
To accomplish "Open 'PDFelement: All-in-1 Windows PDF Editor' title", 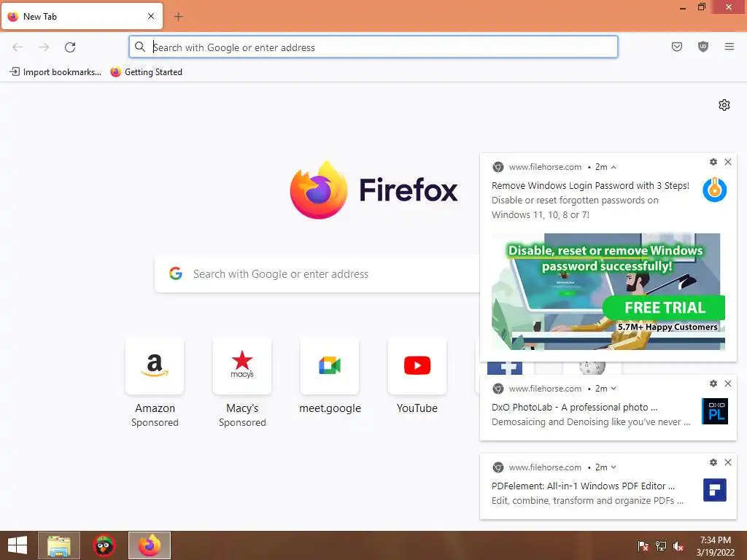I will coord(583,486).
